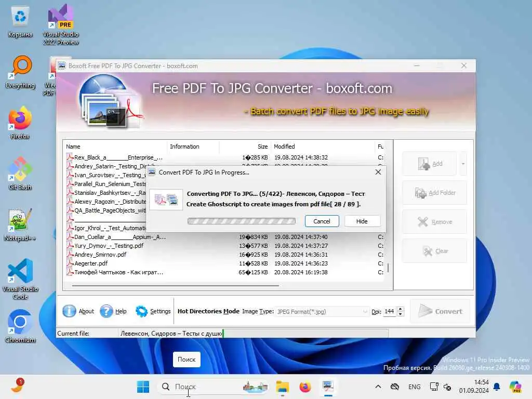This screenshot has width=532, height=399.
Task: Select the Alexey_Ragozin_-_Distribute file row
Action: (x=106, y=202)
